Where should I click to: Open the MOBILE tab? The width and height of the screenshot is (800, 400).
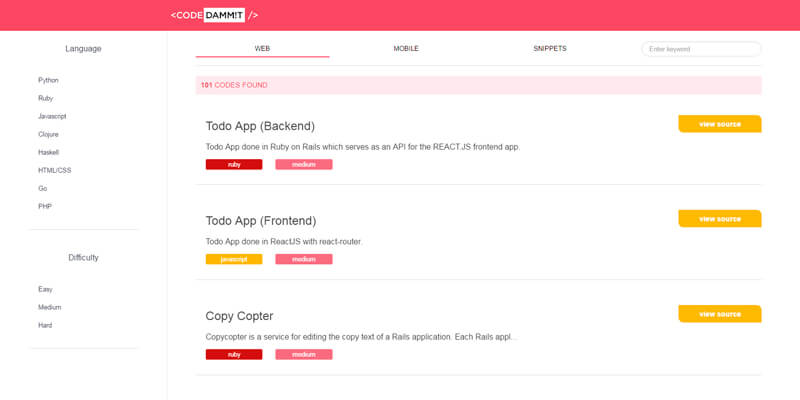tap(406, 49)
